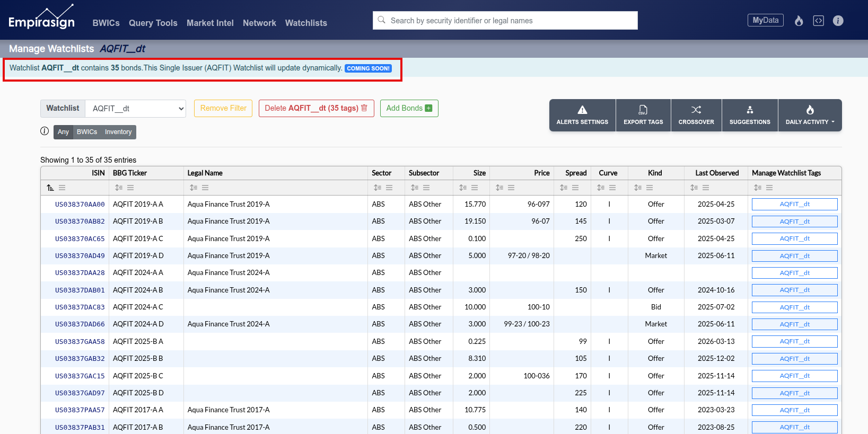The height and width of the screenshot is (434, 868).
Task: Open the flame hot-activity icon in header
Action: [x=799, y=21]
